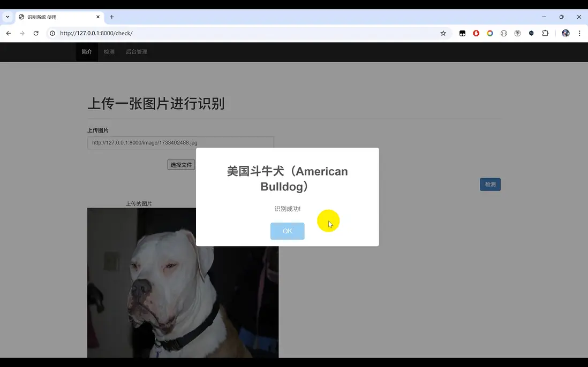The image size is (588, 367).
Task: Open the 后台管理 navigation item
Action: click(x=137, y=52)
